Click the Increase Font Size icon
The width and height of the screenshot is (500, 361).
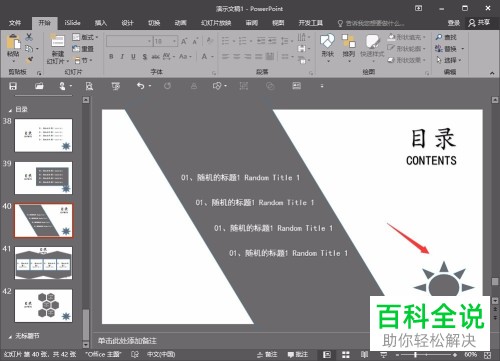click(184, 41)
